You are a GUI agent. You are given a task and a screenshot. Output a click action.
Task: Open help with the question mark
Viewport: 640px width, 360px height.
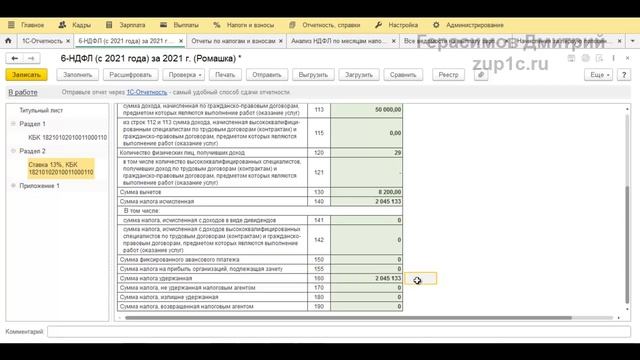tap(624, 75)
